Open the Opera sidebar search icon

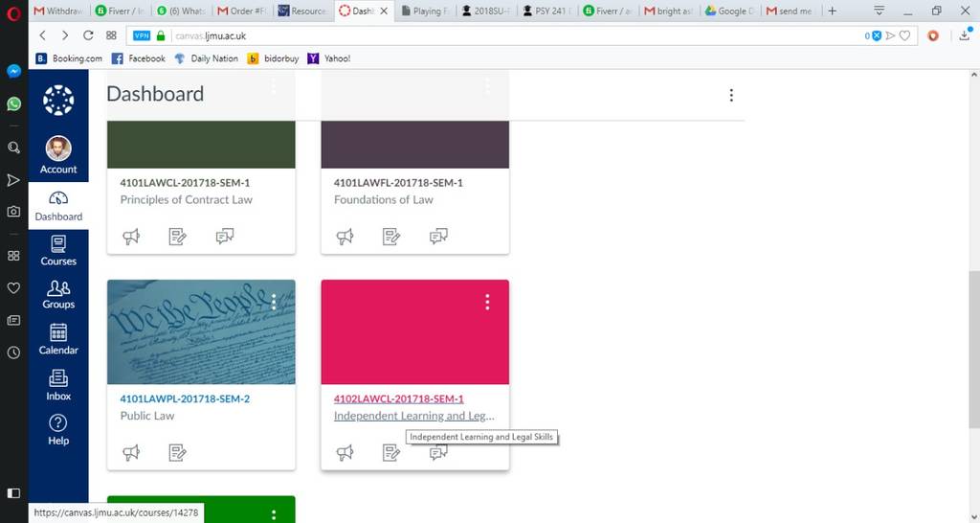[x=13, y=148]
